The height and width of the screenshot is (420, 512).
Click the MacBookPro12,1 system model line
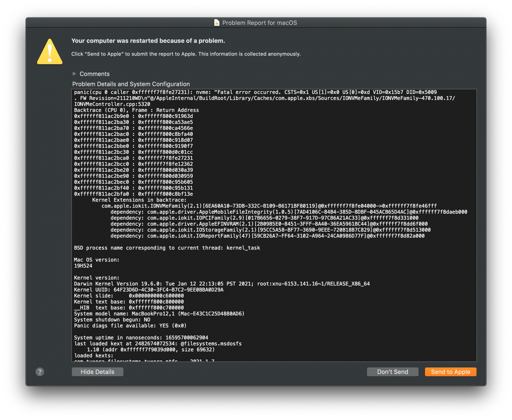coord(159,314)
